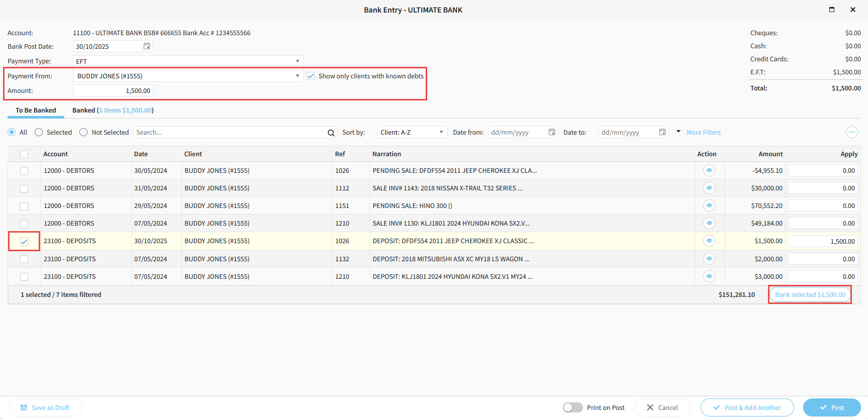View details of ref 1112 Nissan X-Trail row

[x=709, y=188]
